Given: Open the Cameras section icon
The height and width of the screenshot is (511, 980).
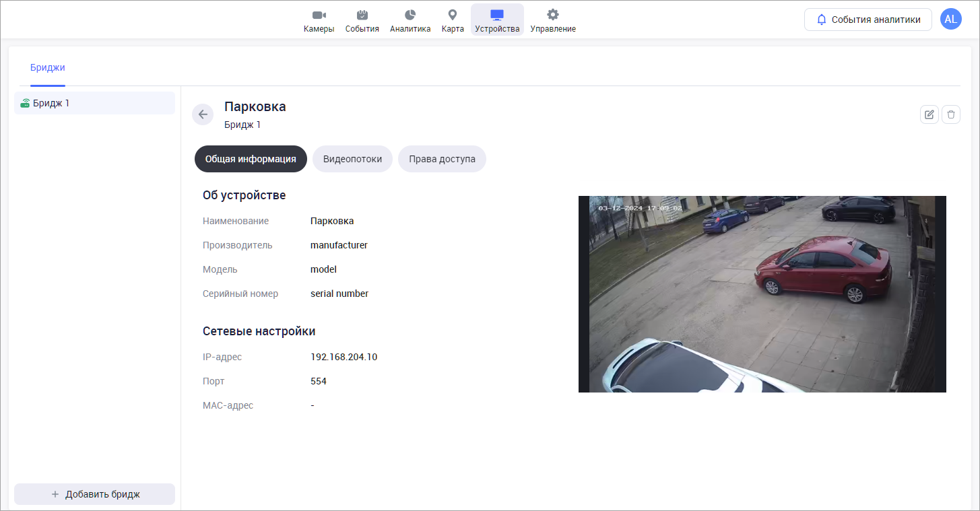Looking at the screenshot, I should pos(319,15).
